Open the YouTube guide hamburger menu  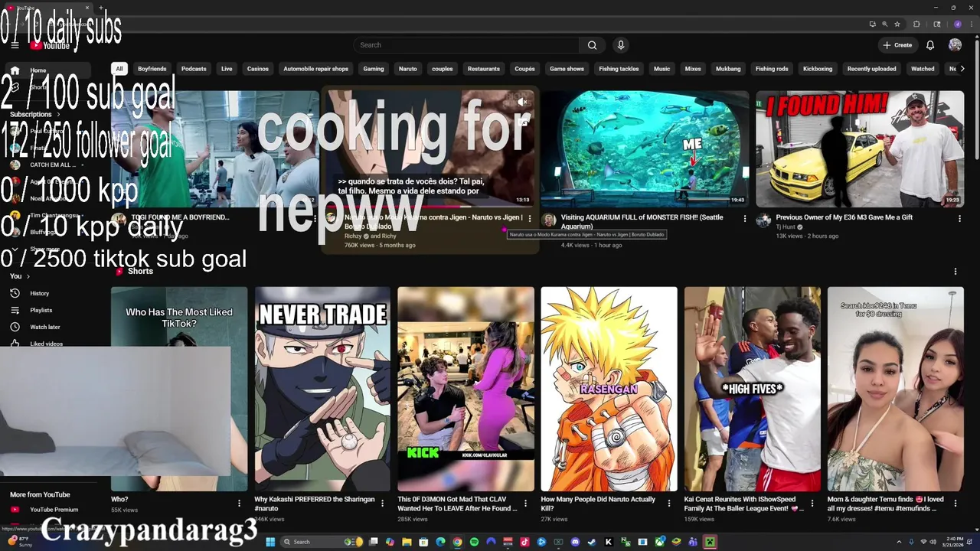[x=15, y=45]
